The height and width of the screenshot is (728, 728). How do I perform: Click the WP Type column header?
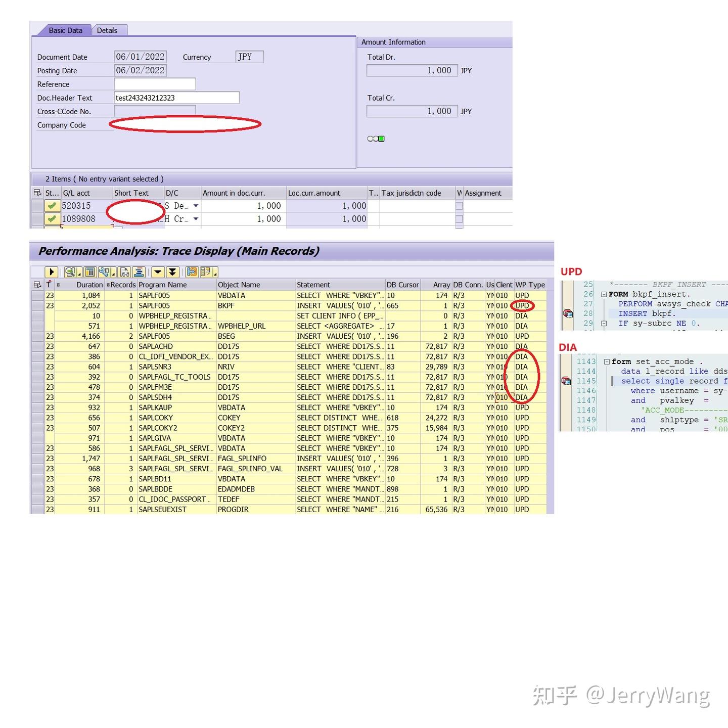pos(530,285)
